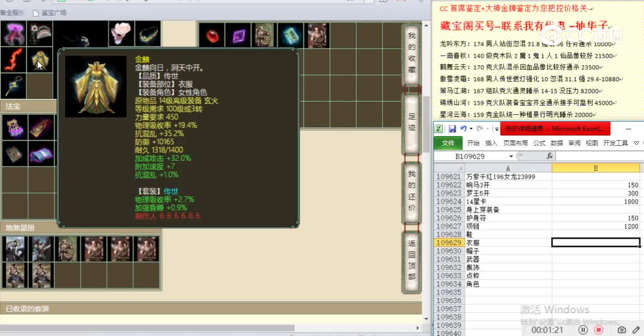Screen dimensions: 644x336
Task: Select the blue-gem scepter equipment icon
Action: (13, 86)
